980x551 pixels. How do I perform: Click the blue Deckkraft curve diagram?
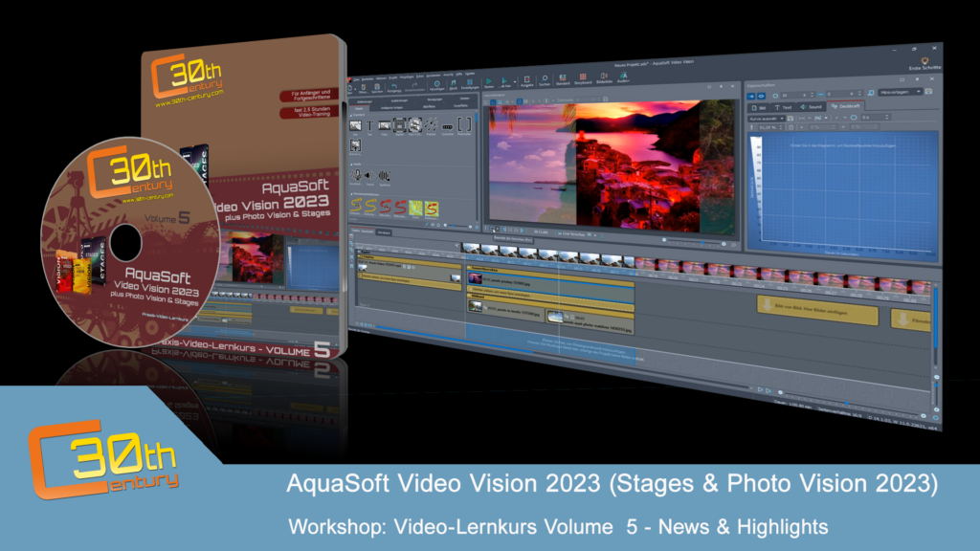click(843, 193)
